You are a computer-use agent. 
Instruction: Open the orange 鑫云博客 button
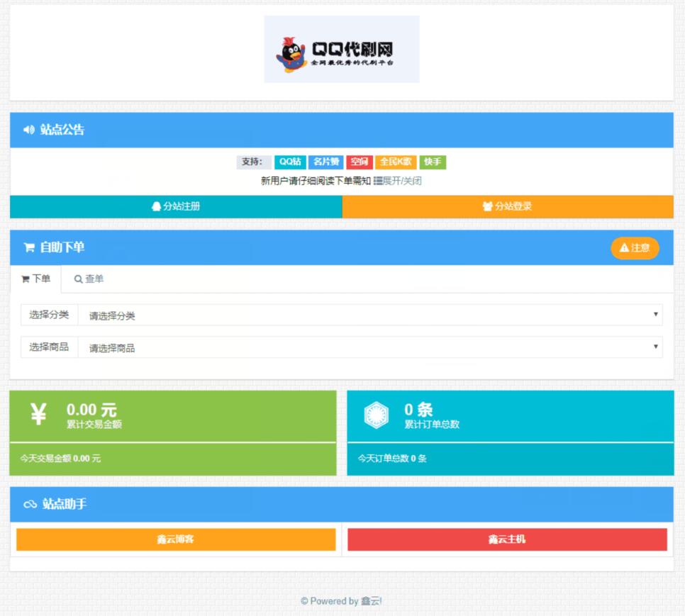[176, 539]
